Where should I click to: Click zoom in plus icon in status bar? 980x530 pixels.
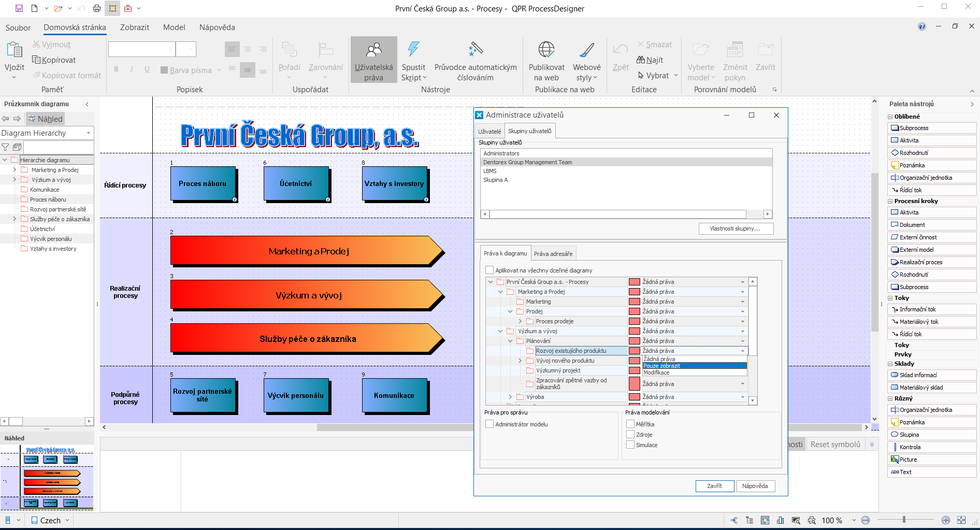click(946, 520)
